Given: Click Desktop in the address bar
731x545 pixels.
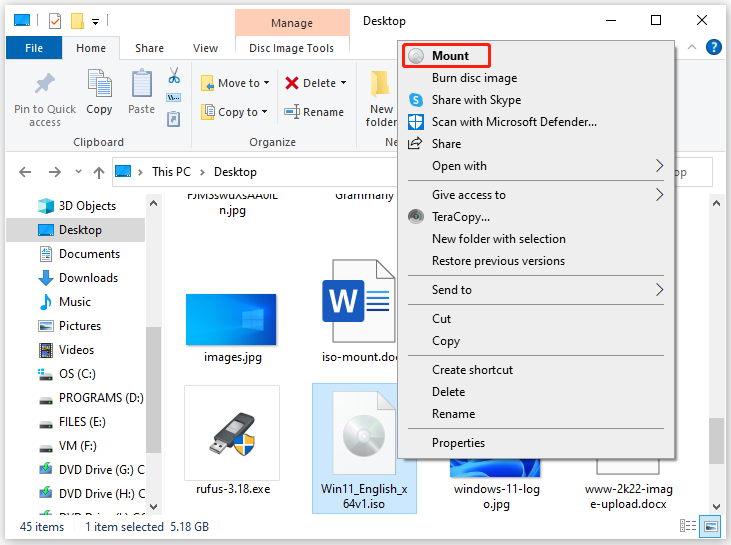Looking at the screenshot, I should pyautogui.click(x=235, y=172).
